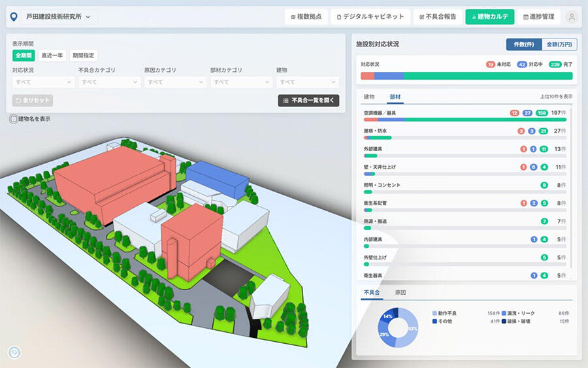Click the red badge 3 in 屋根・防水 row

(x=521, y=131)
